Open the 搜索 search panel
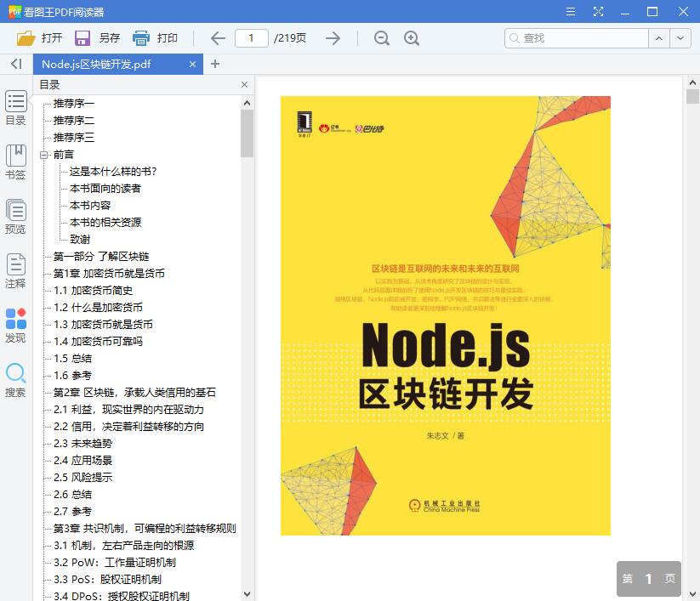 (15, 380)
